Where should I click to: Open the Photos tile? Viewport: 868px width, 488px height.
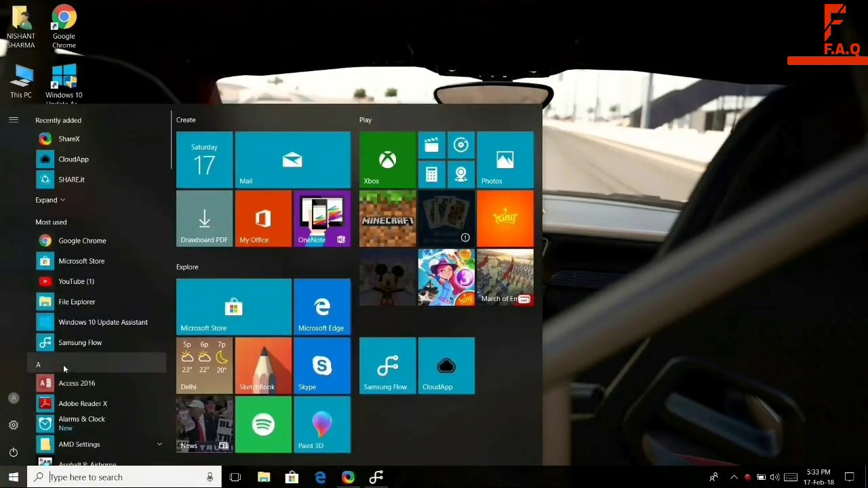(x=505, y=160)
